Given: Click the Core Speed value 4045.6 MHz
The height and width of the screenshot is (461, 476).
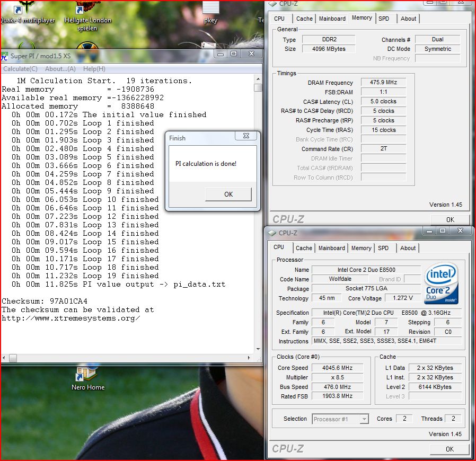Looking at the screenshot, I should click(337, 368).
